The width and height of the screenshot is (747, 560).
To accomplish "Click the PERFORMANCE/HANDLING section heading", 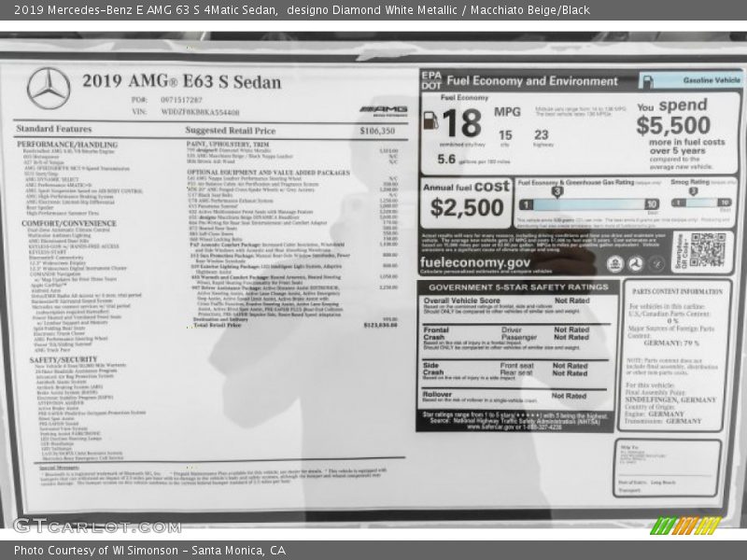I will (x=67, y=145).
